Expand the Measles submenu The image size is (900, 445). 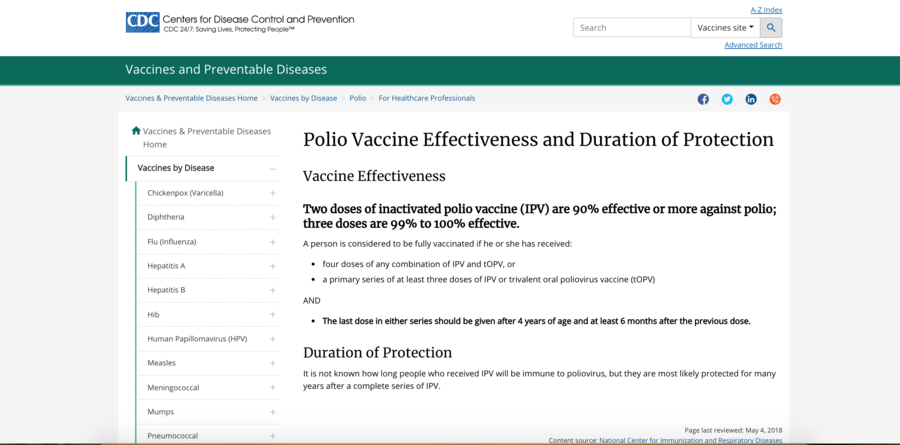[273, 363]
